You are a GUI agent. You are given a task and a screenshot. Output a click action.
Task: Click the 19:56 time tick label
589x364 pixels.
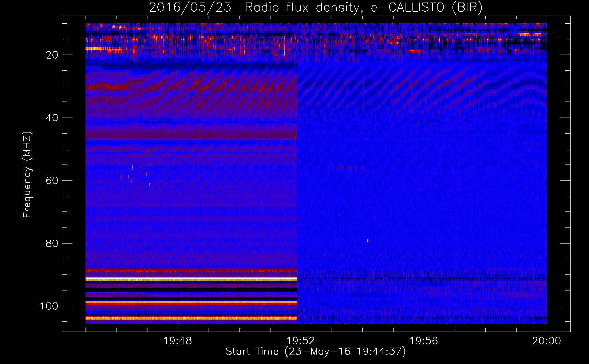click(x=424, y=341)
